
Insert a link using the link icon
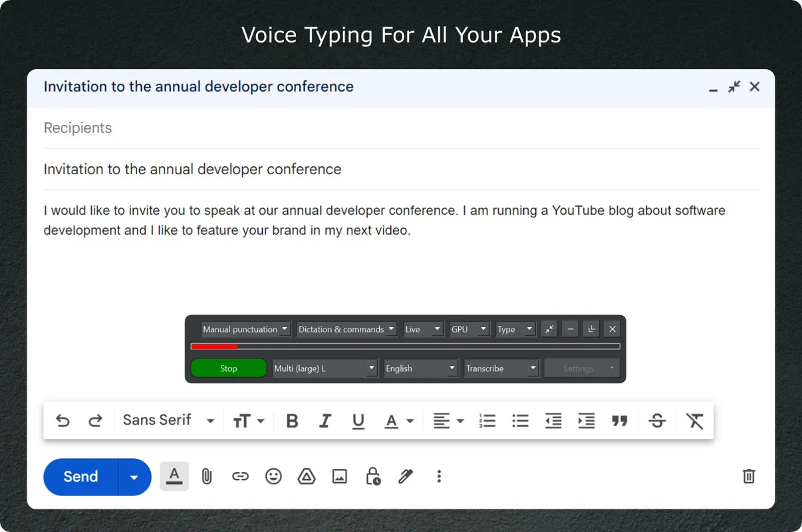click(240, 476)
